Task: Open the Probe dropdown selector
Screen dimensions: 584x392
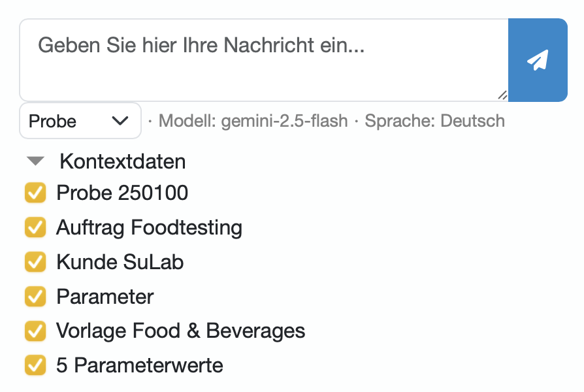Action: tap(80, 121)
